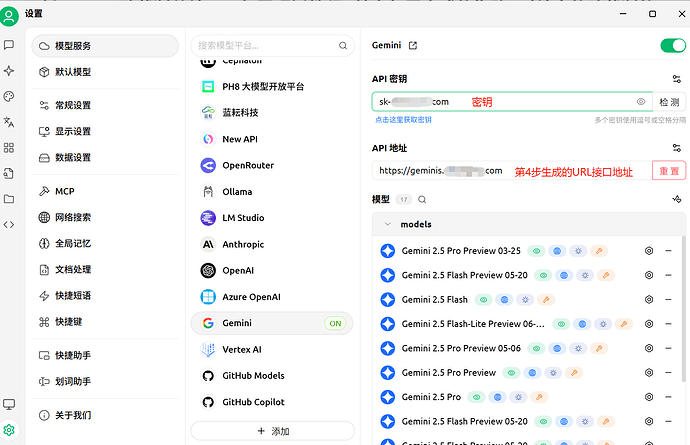This screenshot has width=690, height=445.
Task: Select 模型服务 settings menu
Action: click(105, 46)
